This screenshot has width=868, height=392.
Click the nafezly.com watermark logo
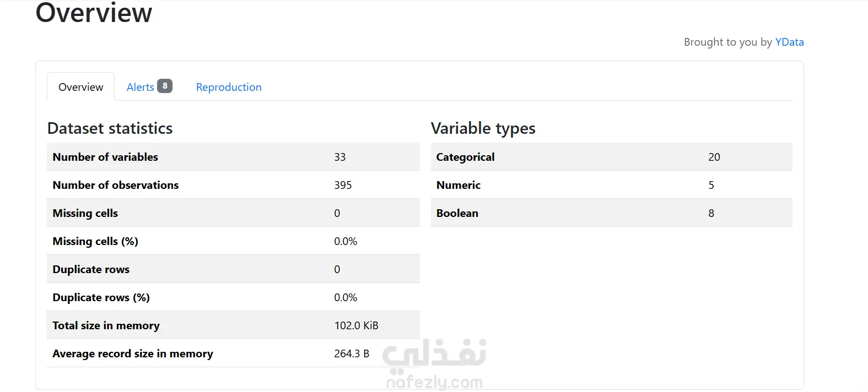click(434, 364)
